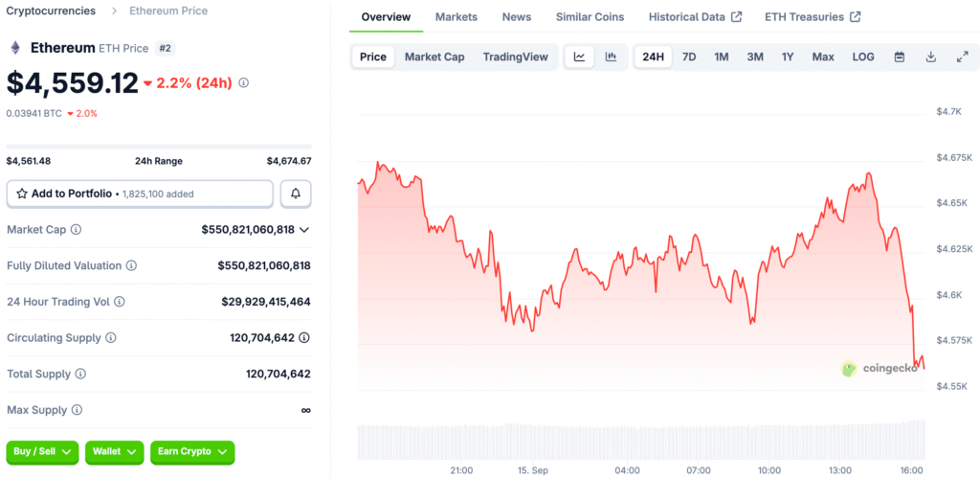This screenshot has width=980, height=479.
Task: Click the Total Supply info icon
Action: [x=80, y=374]
